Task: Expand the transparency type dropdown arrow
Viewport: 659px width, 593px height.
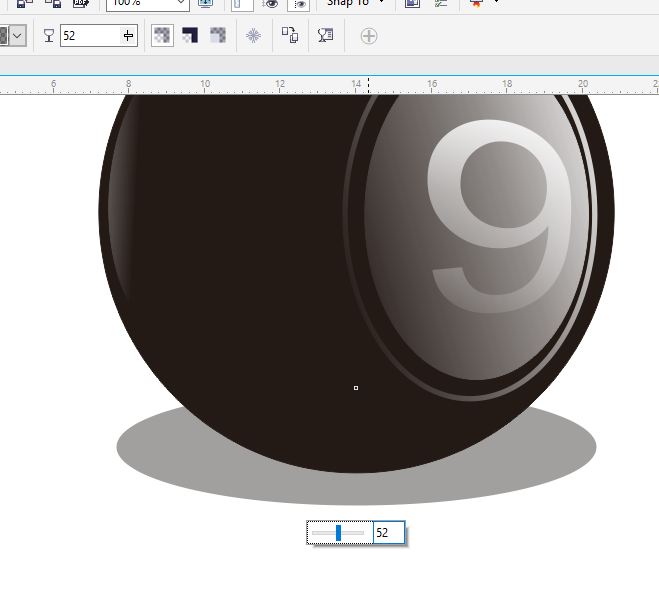Action: (x=17, y=36)
